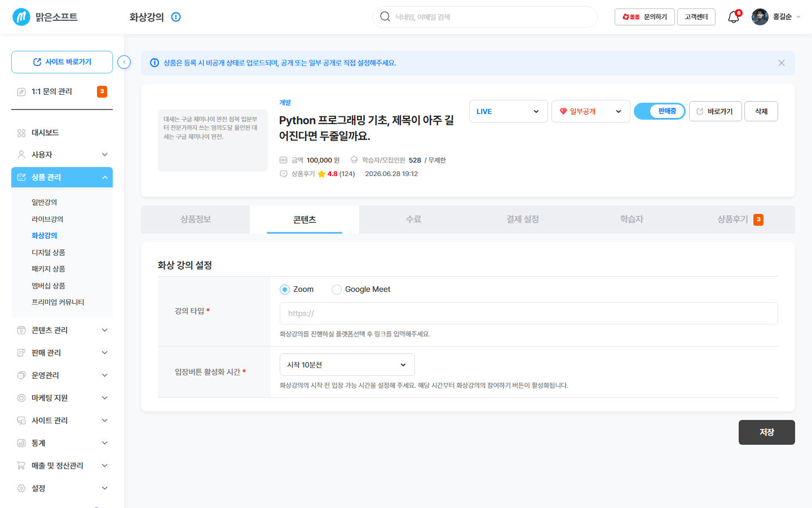Click the 운영관리 icon
This screenshot has height=508, width=812.
point(21,375)
